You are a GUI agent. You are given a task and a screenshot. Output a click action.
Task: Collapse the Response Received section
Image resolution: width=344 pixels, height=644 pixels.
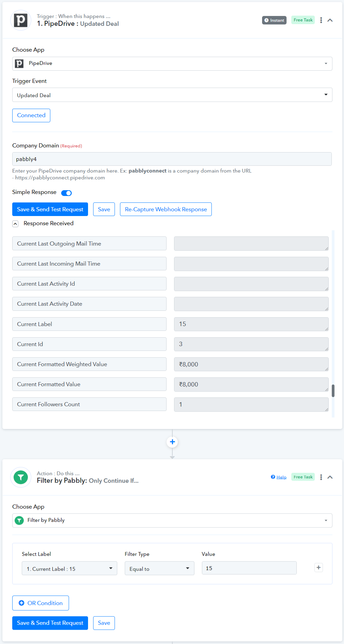tap(15, 224)
